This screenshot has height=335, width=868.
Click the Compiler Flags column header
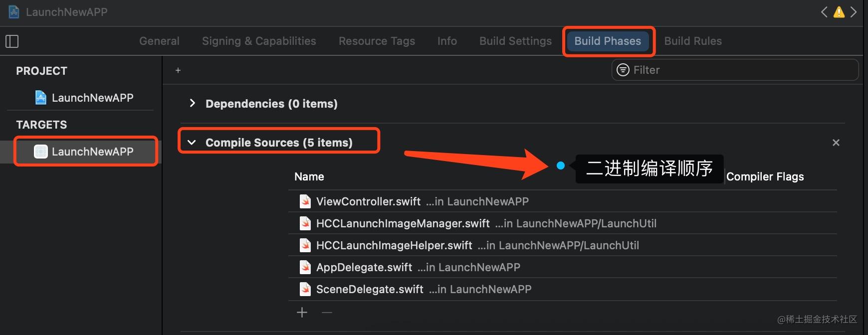(765, 176)
